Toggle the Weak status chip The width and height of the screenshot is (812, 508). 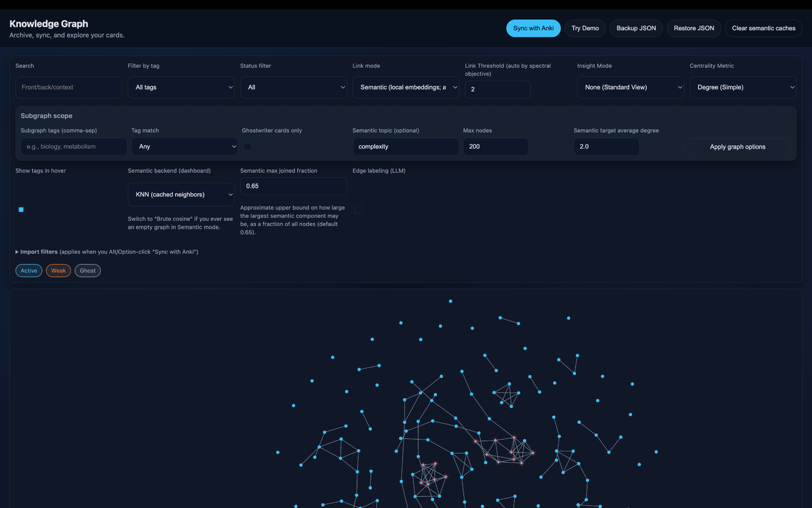(58, 271)
